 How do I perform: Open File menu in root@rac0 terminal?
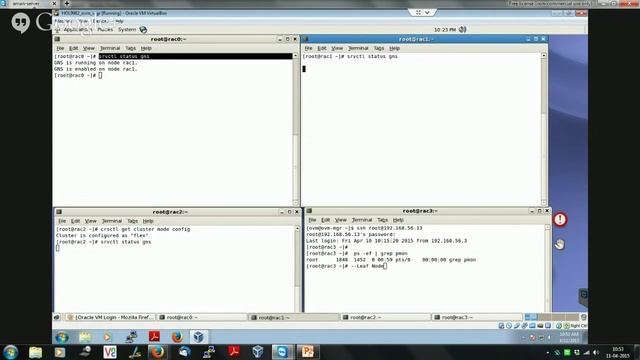(x=60, y=48)
